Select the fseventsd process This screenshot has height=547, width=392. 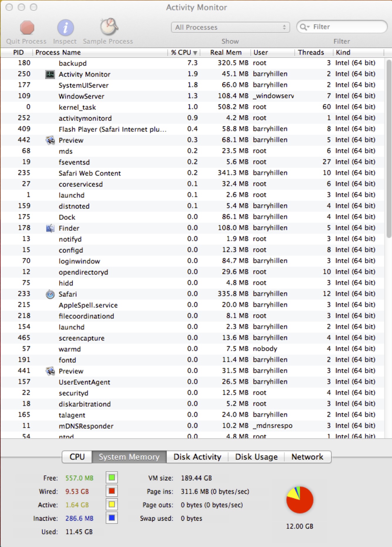click(192, 162)
